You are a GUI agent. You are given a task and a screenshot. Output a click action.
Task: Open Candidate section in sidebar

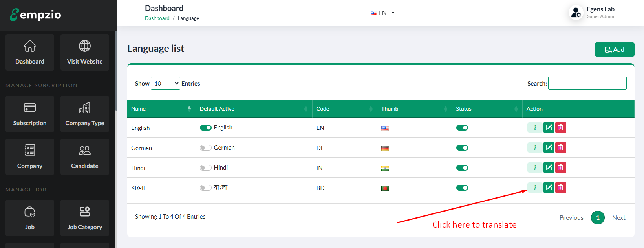(x=84, y=157)
